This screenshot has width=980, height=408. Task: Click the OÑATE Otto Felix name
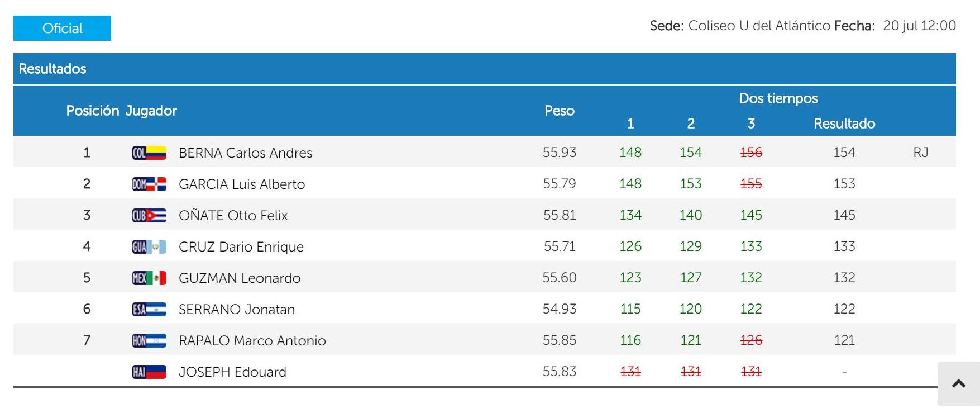pyautogui.click(x=233, y=216)
